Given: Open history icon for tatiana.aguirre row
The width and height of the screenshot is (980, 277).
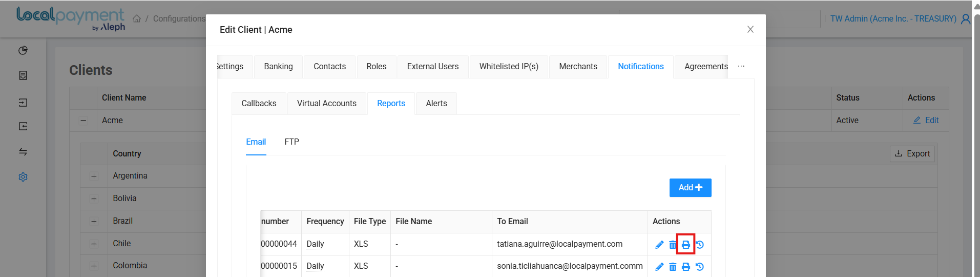Looking at the screenshot, I should [x=700, y=245].
